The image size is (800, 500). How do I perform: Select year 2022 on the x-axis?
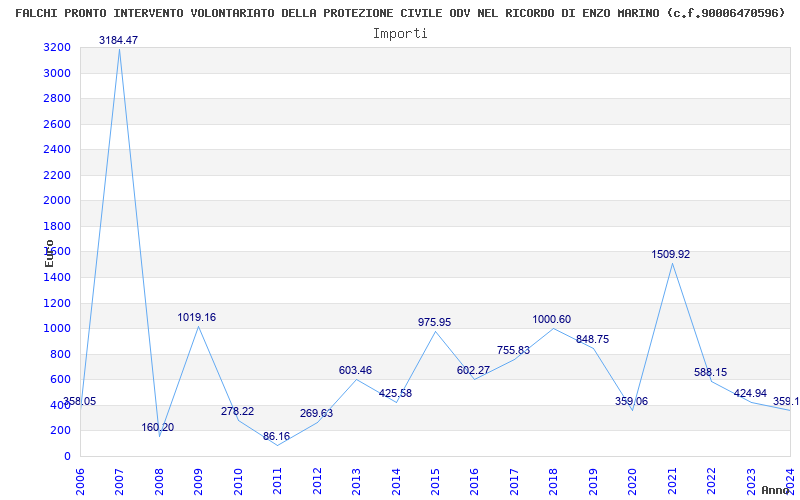tap(711, 481)
